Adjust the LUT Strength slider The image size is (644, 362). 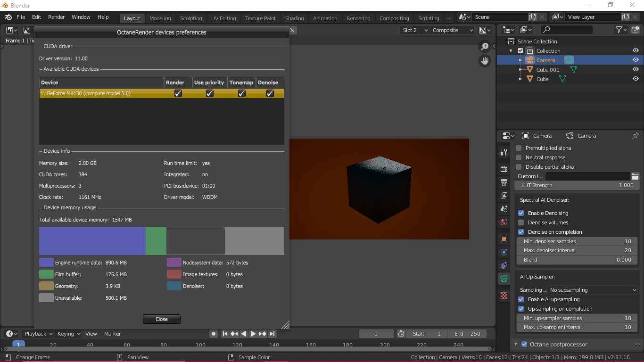pos(578,185)
